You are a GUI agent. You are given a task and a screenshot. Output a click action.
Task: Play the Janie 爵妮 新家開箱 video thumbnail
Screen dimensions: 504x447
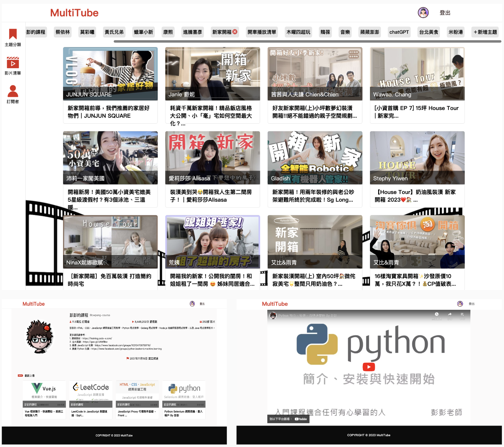click(212, 74)
